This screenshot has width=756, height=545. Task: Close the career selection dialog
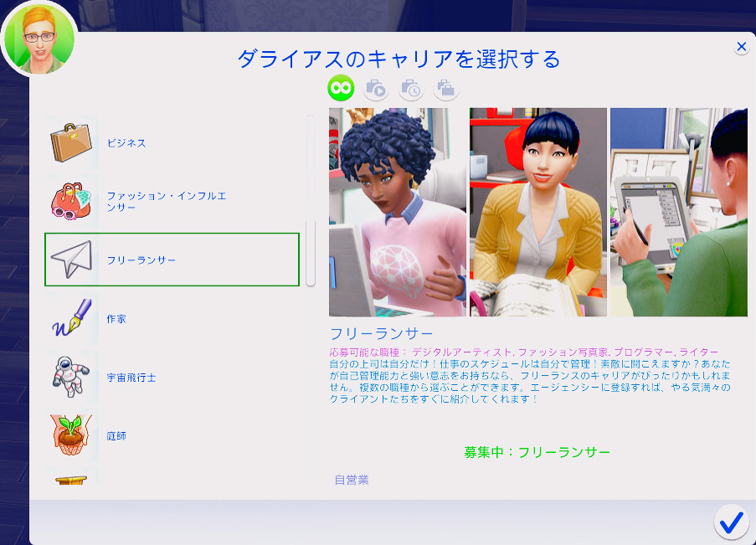(741, 47)
